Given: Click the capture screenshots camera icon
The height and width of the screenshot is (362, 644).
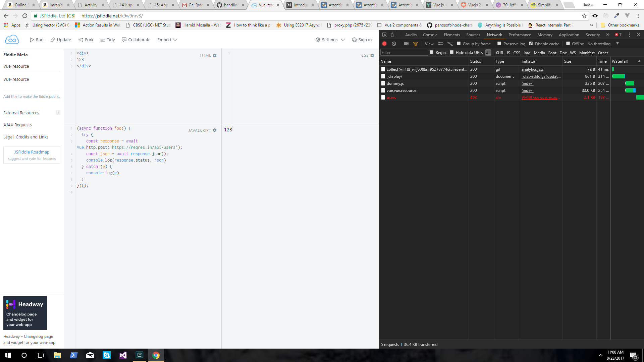Looking at the screenshot, I should tap(406, 44).
